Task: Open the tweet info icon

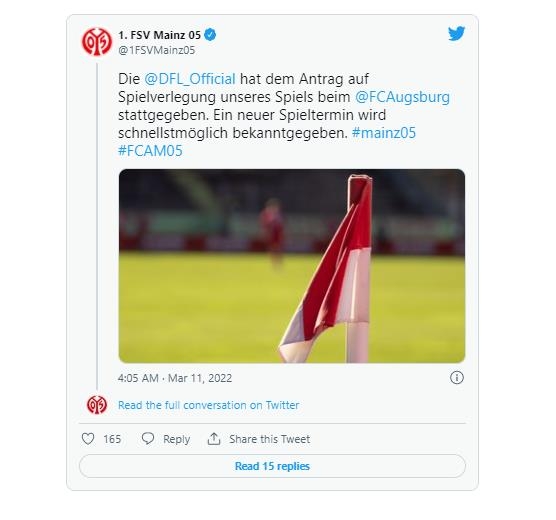Action: 457,377
